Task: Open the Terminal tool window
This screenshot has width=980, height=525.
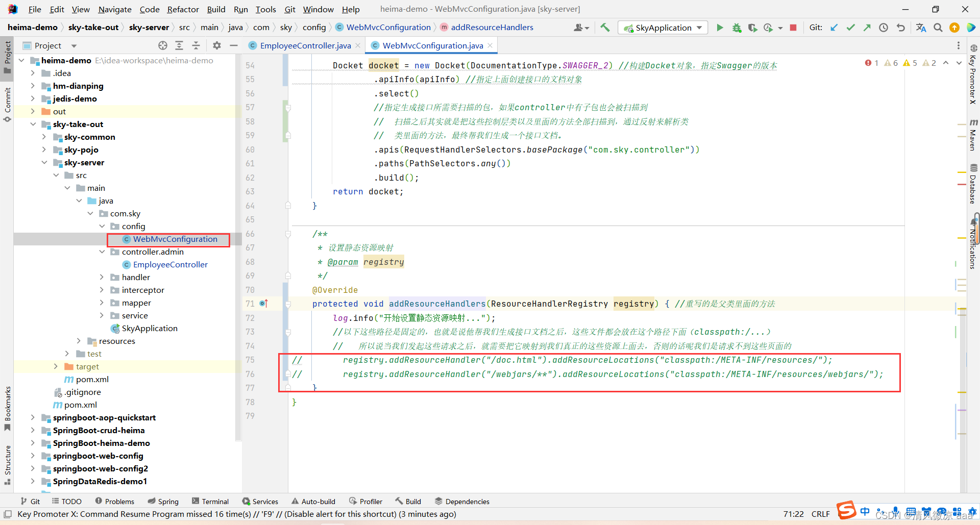Action: pos(210,502)
